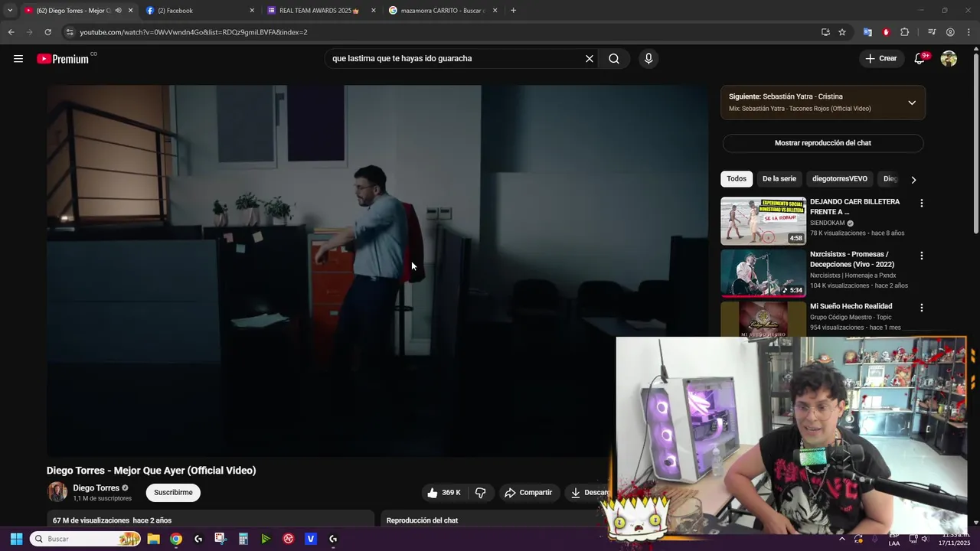
Task: Bookmark this page with star icon
Action: tap(842, 32)
